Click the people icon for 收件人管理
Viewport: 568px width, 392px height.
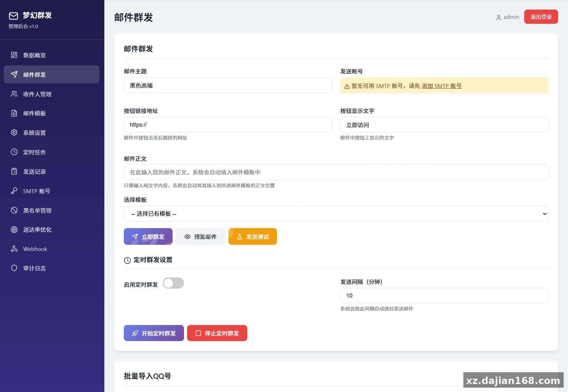point(14,94)
